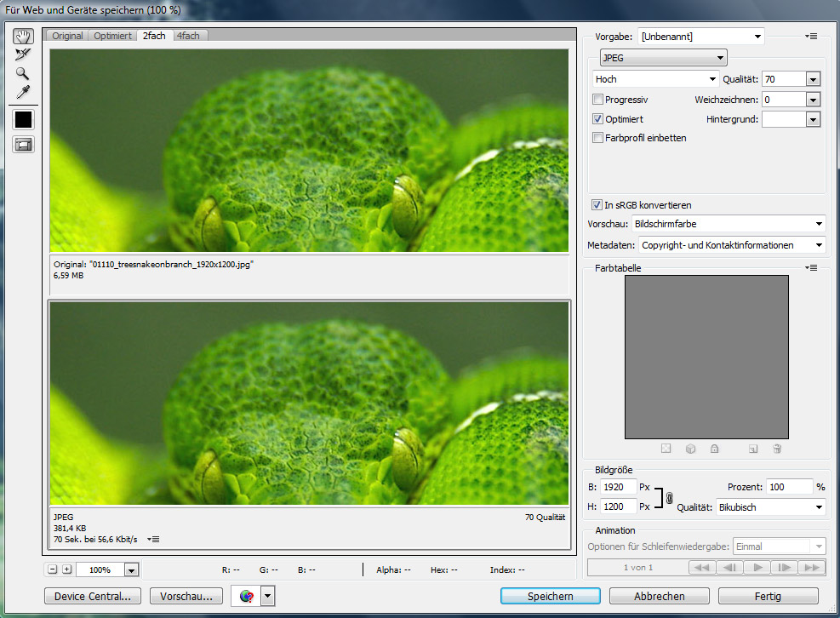Click the Hintergrund matte color swatch
This screenshot has height=618, width=840.
(x=785, y=119)
